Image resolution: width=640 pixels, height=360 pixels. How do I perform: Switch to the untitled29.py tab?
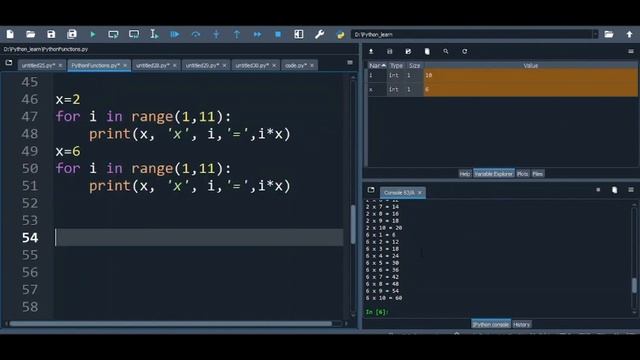point(202,65)
